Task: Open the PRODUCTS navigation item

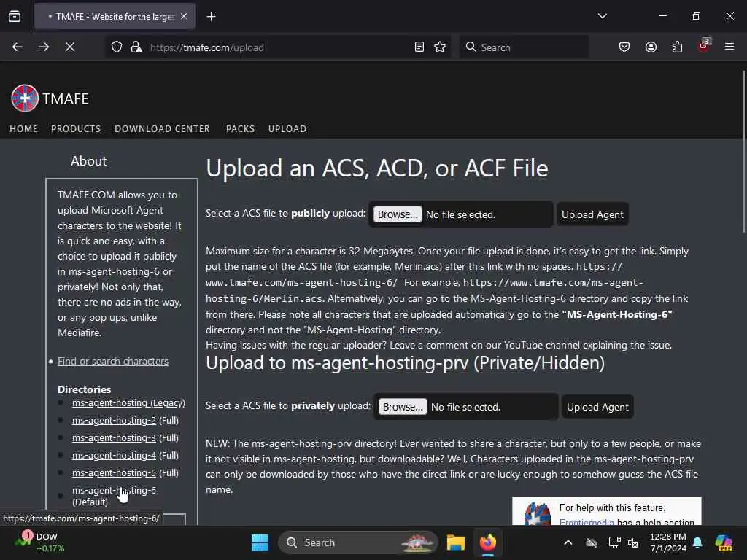Action: click(x=76, y=129)
